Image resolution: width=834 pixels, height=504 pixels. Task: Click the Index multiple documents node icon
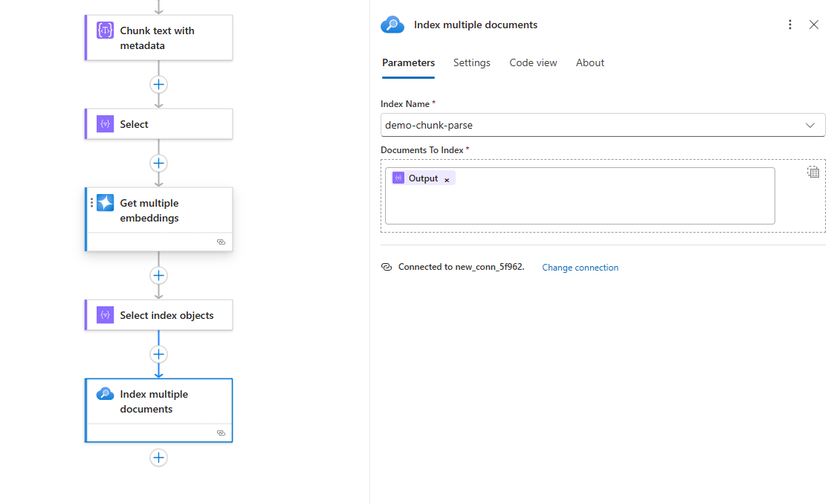[x=105, y=394]
